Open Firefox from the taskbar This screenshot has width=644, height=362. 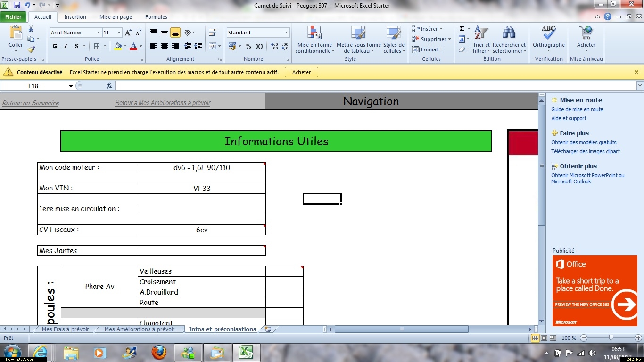point(159,352)
